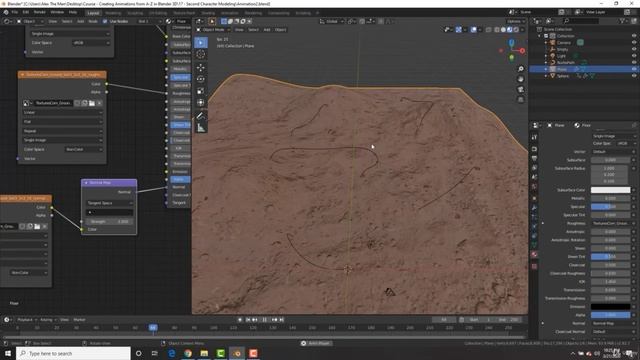The width and height of the screenshot is (640, 360).
Task: Click the Blender icon in Windows taskbar
Action: [x=237, y=353]
